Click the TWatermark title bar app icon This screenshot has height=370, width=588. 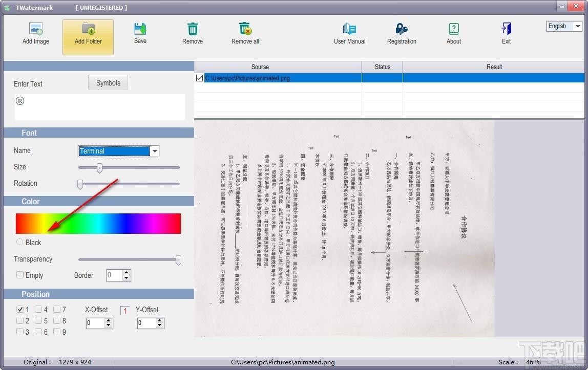8,8
